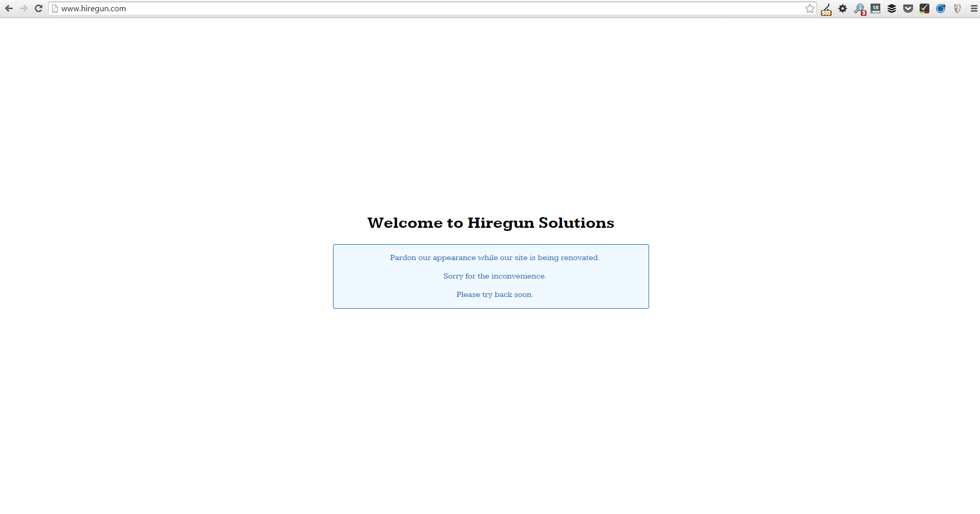Save page with the Pocket extension
980x514 pixels.
(x=908, y=9)
